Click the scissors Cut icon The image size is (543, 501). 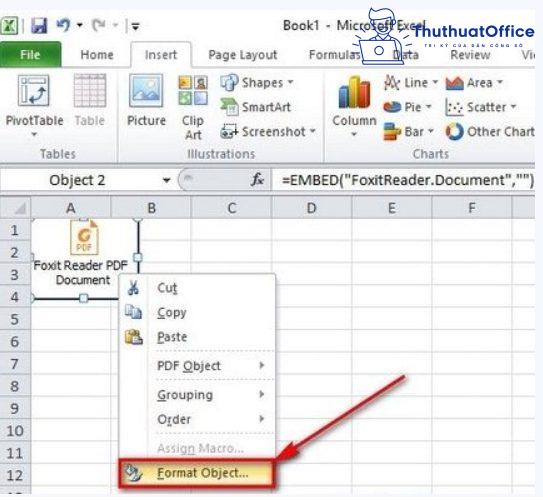[x=133, y=288]
